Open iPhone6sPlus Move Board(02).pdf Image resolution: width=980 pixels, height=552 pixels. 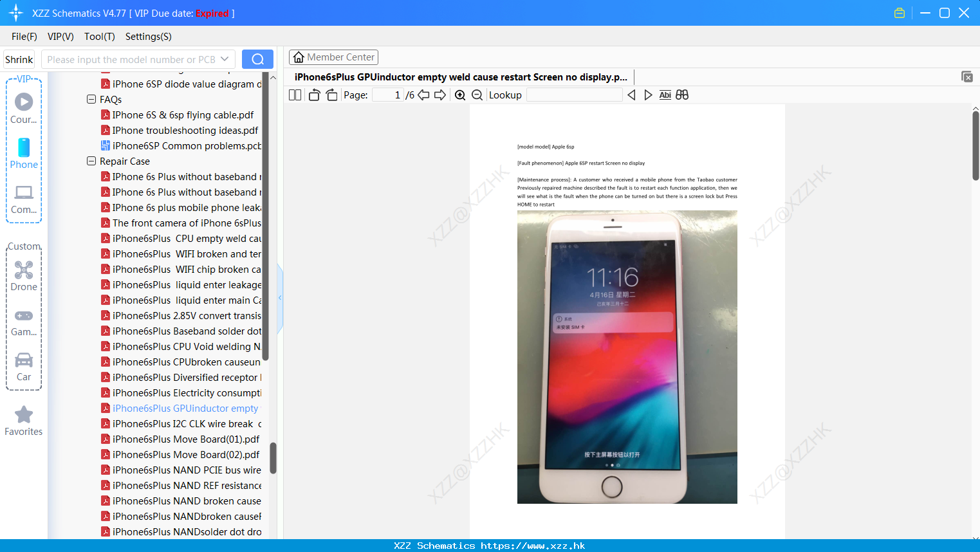pyautogui.click(x=180, y=455)
